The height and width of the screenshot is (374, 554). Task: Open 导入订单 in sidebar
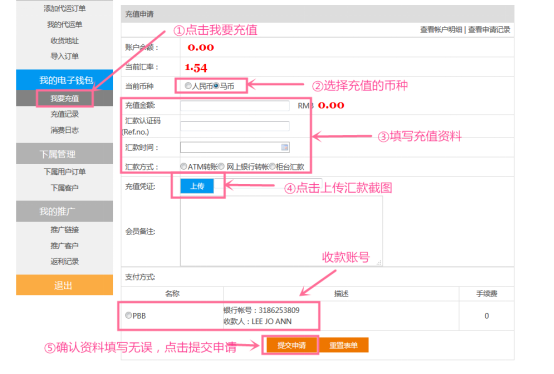(65, 56)
